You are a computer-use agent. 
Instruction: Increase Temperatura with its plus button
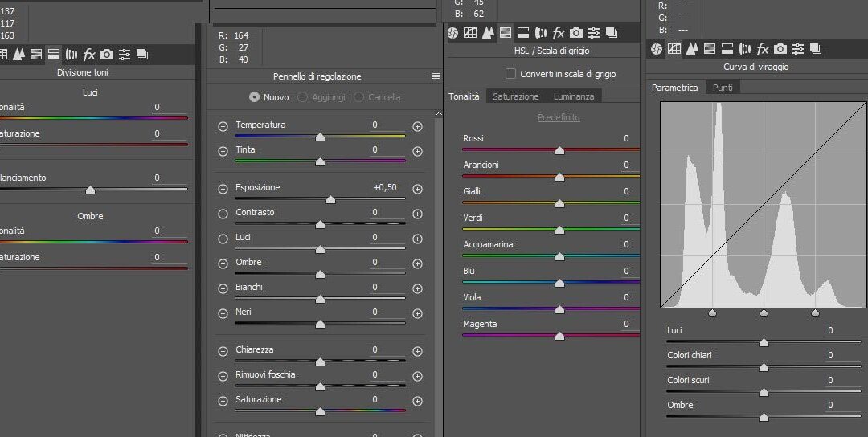click(x=417, y=126)
